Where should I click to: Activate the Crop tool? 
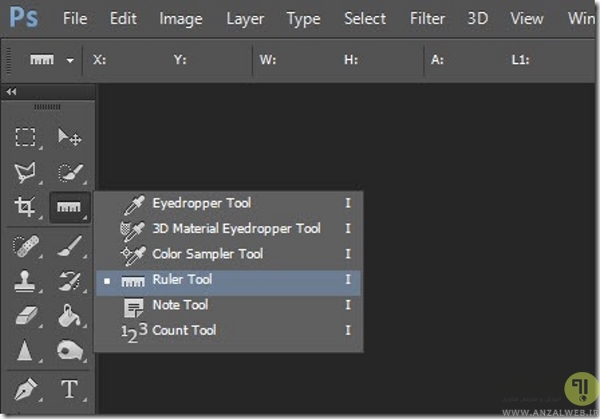click(25, 208)
